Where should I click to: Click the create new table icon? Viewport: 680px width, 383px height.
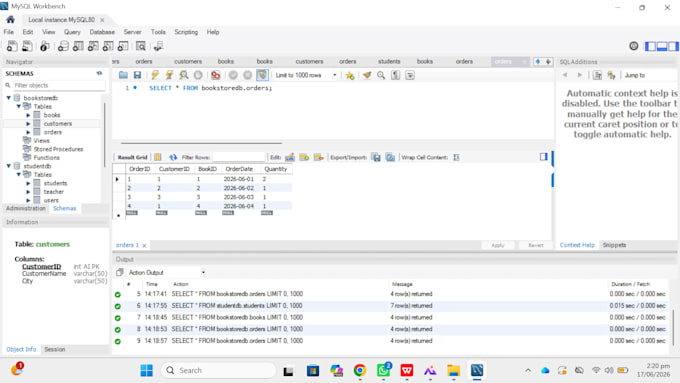[x=78, y=46]
